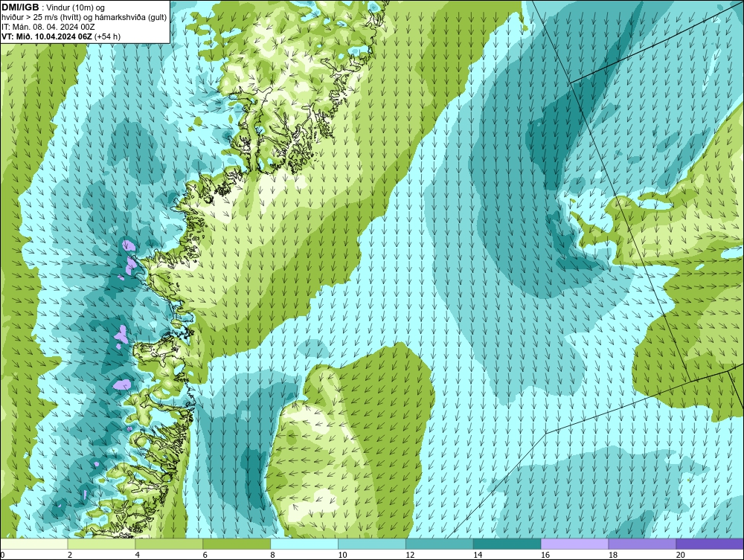Click the 'hviður > 25 m/s' description line
This screenshot has width=744, height=560.
pyautogui.click(x=84, y=17)
